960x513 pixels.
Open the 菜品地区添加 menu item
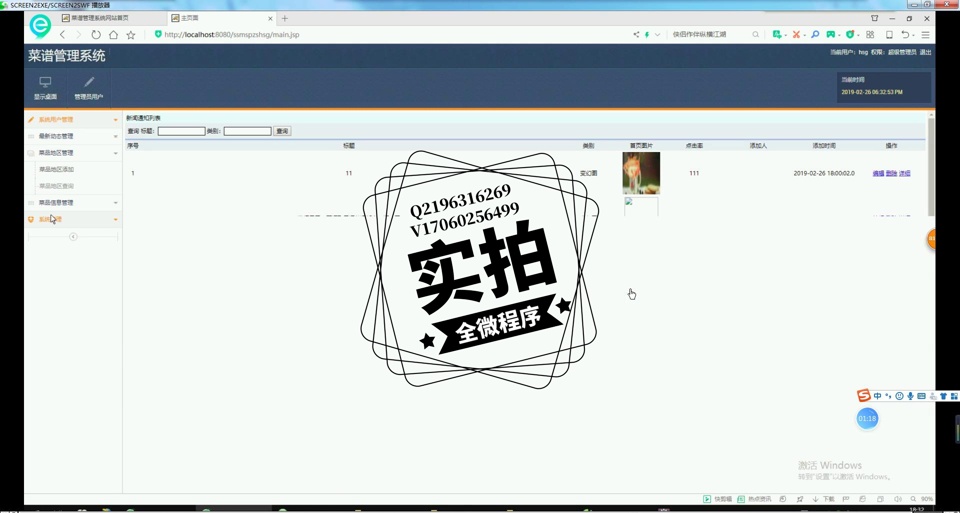point(56,170)
